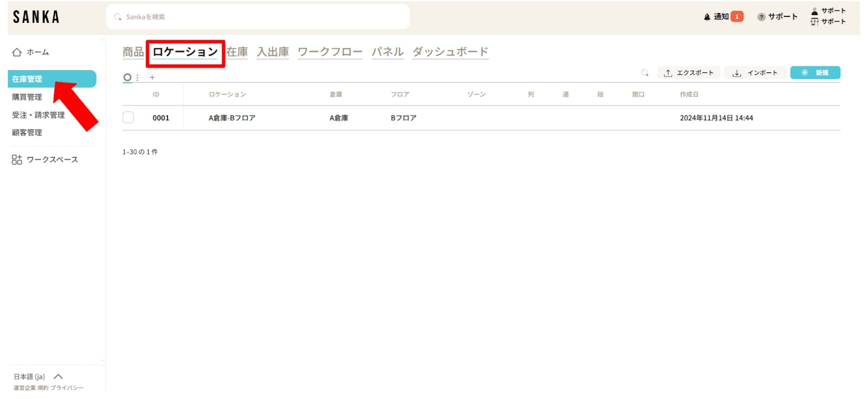Open the ワークスペース grid icon

tap(17, 159)
